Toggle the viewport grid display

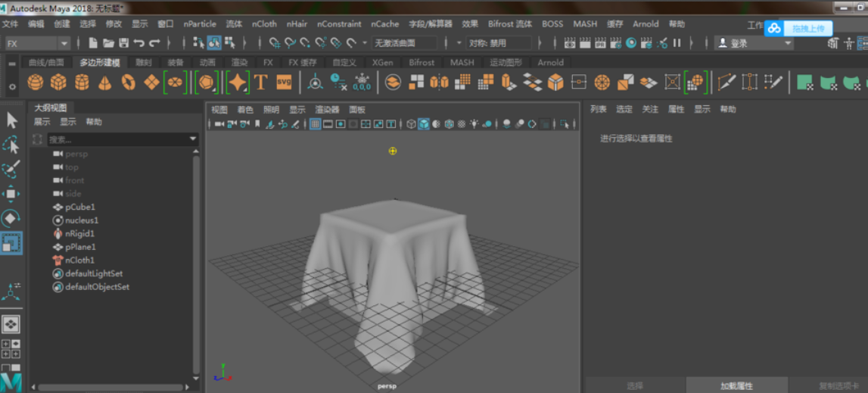click(x=315, y=124)
